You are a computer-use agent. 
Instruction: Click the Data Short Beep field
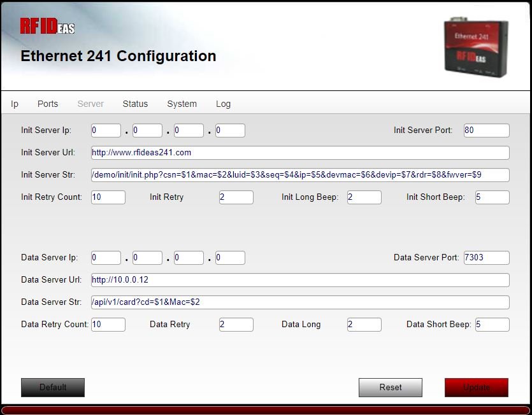492,325
